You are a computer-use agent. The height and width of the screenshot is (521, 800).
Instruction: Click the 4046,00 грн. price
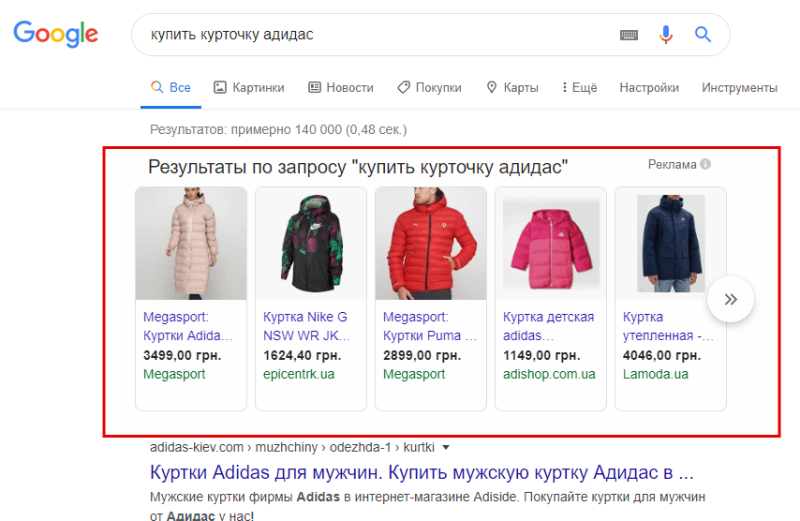point(662,355)
